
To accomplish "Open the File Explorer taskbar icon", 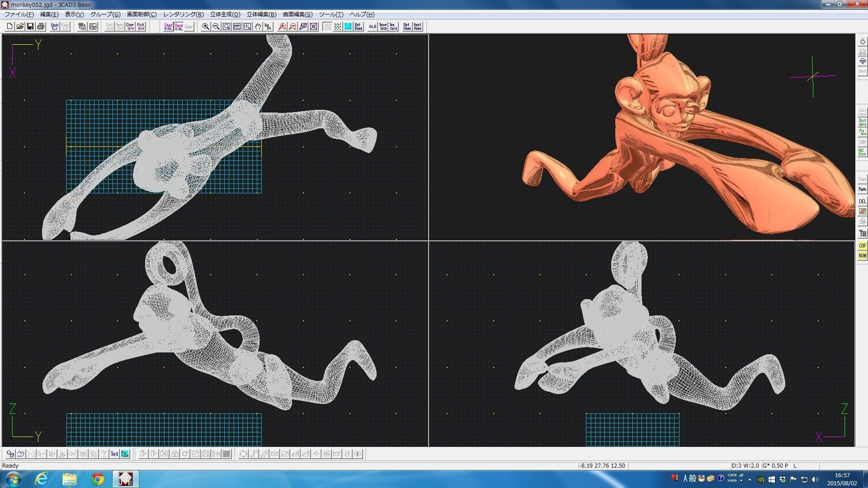I will (x=69, y=479).
